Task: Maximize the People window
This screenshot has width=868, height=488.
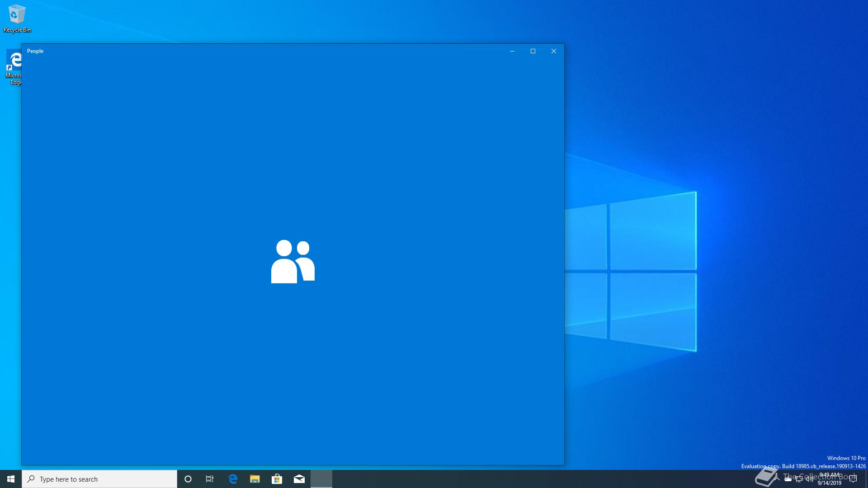Action: click(533, 51)
